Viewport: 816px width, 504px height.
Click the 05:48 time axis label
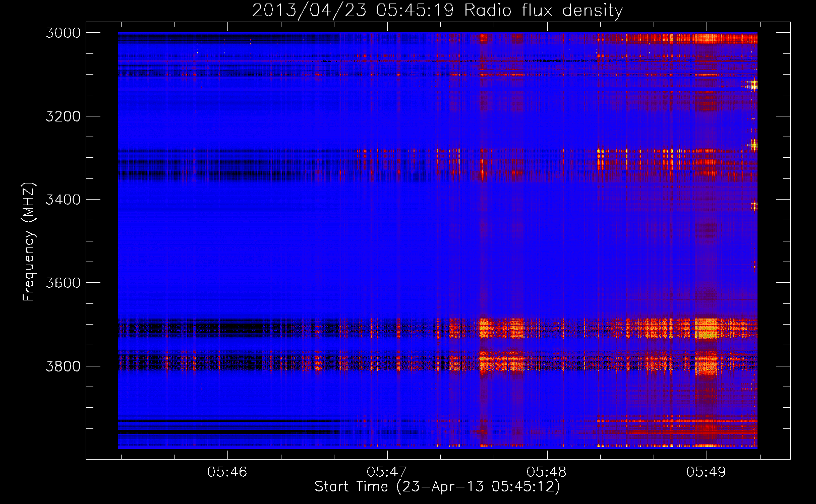click(x=547, y=472)
